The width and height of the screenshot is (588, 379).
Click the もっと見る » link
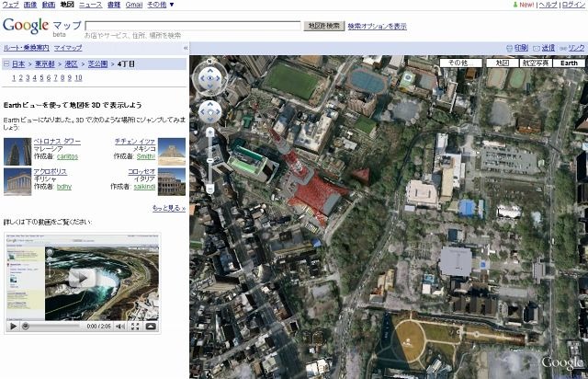[x=169, y=208]
